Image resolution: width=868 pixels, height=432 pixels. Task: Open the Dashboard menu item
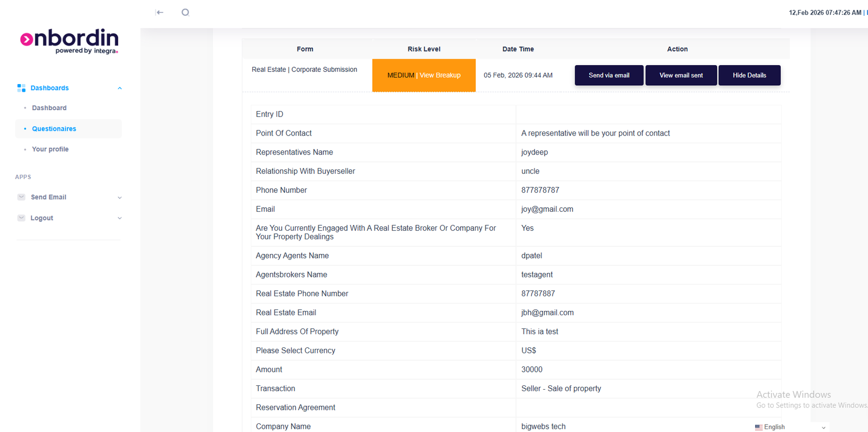(x=49, y=108)
